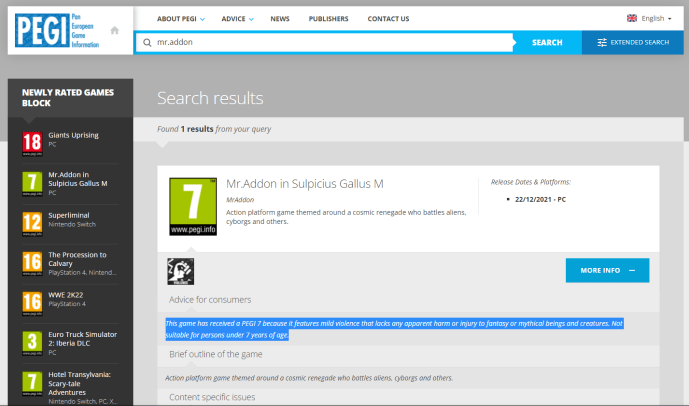Click the magnifier icon in search box
This screenshot has height=406, width=689.
point(147,43)
